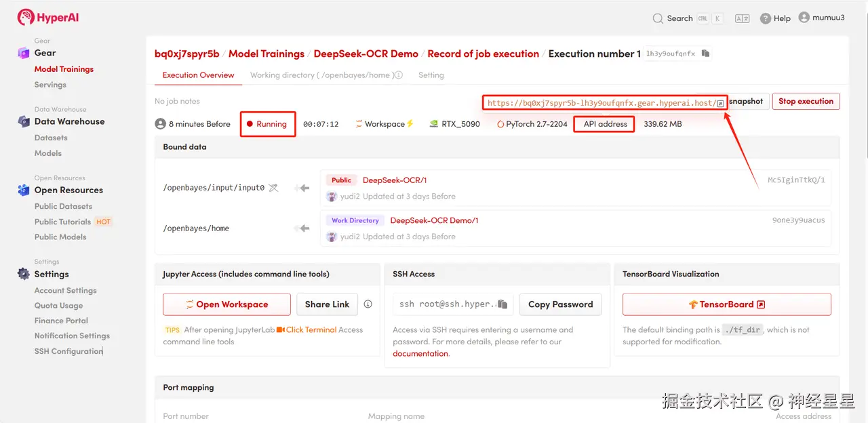This screenshot has width=868, height=423.
Task: Open the Model Trainings breadcrumb link
Action: (267, 54)
